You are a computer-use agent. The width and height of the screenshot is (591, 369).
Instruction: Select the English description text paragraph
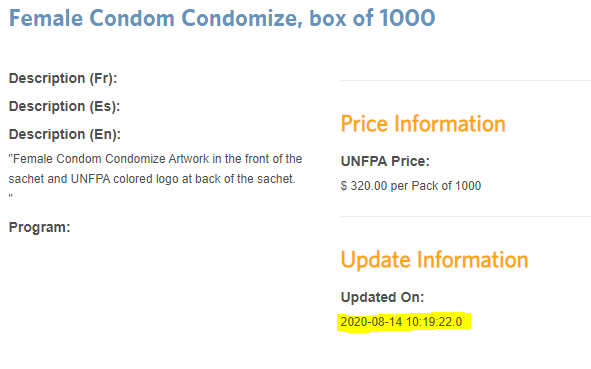click(155, 175)
